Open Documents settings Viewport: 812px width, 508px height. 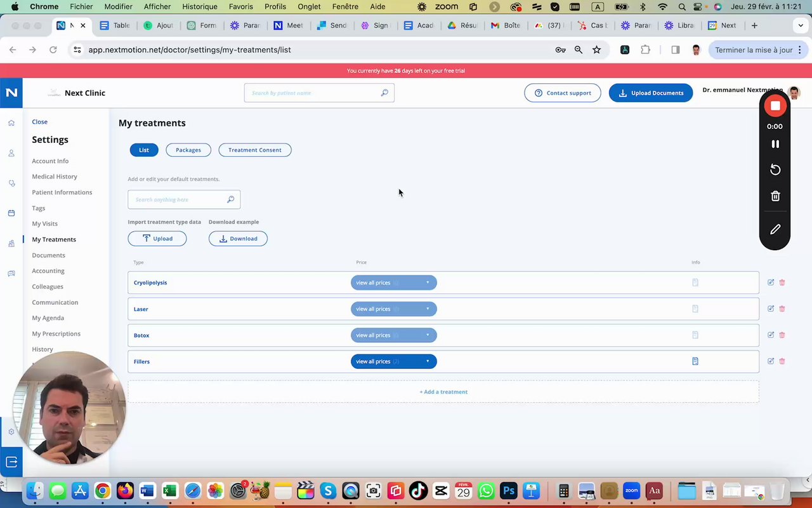[49, 255]
